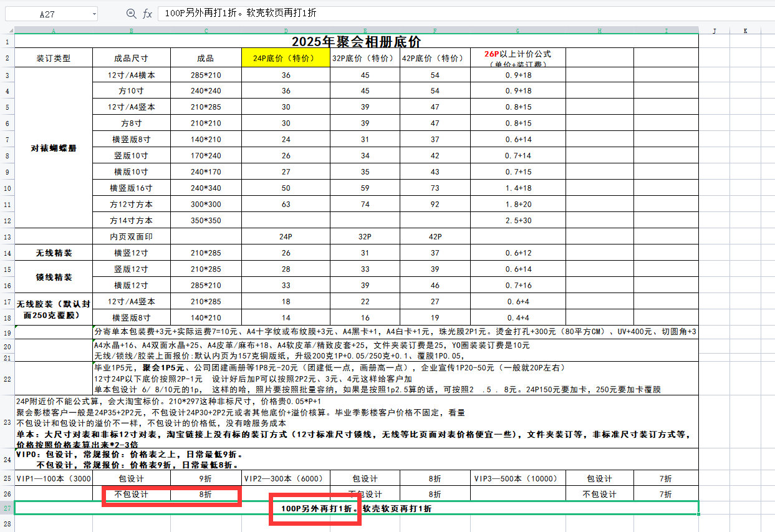Select the 1.4+18 formula cell

pos(517,188)
